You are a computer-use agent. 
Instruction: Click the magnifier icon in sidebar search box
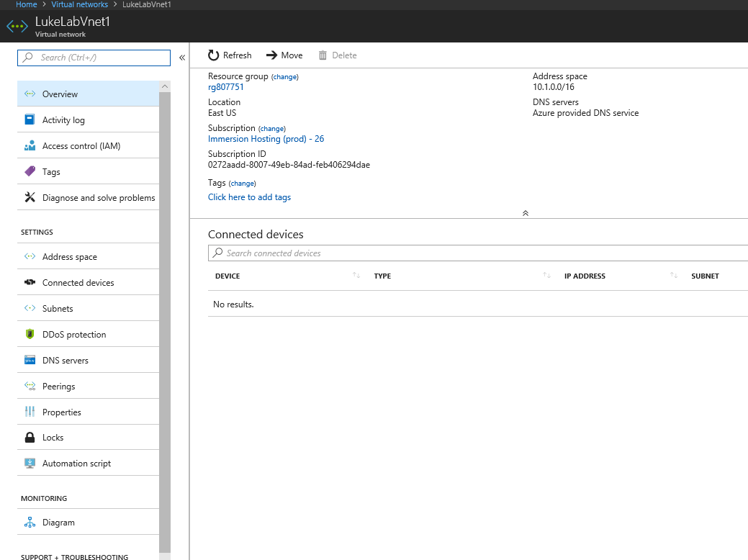coord(28,58)
